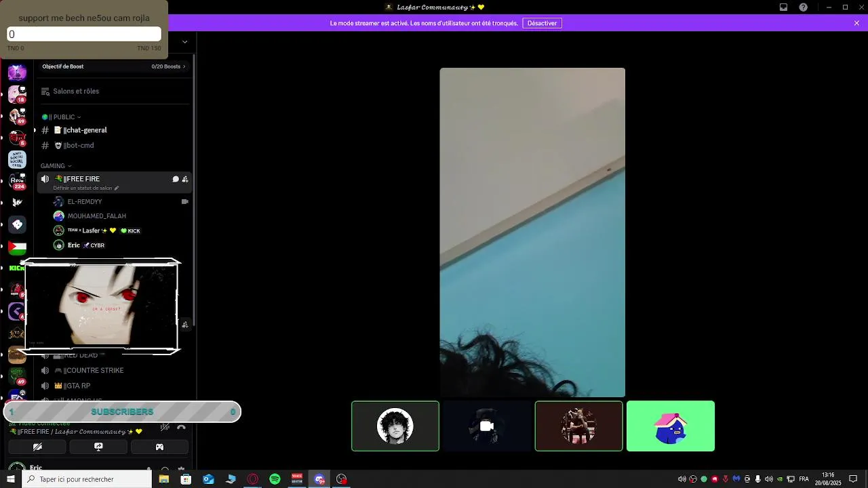Open Microsoft Store from taskbar

[x=186, y=479]
